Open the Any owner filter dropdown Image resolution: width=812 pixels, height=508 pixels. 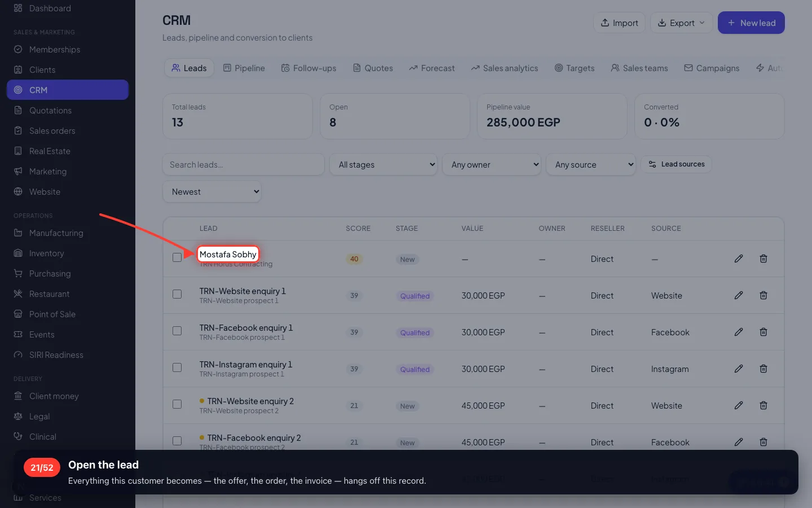[x=492, y=165]
